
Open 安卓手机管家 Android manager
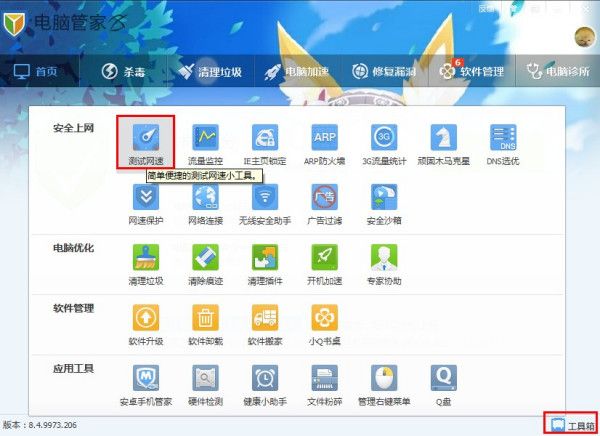click(x=146, y=385)
